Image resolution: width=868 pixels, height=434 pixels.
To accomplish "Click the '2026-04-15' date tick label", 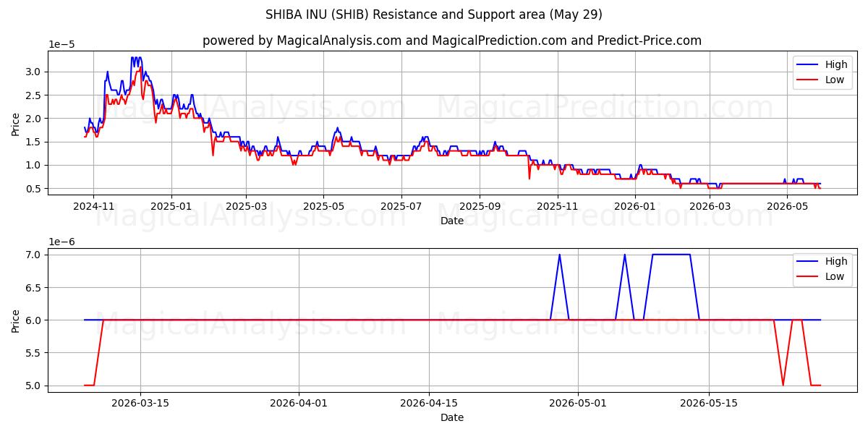I will (430, 404).
